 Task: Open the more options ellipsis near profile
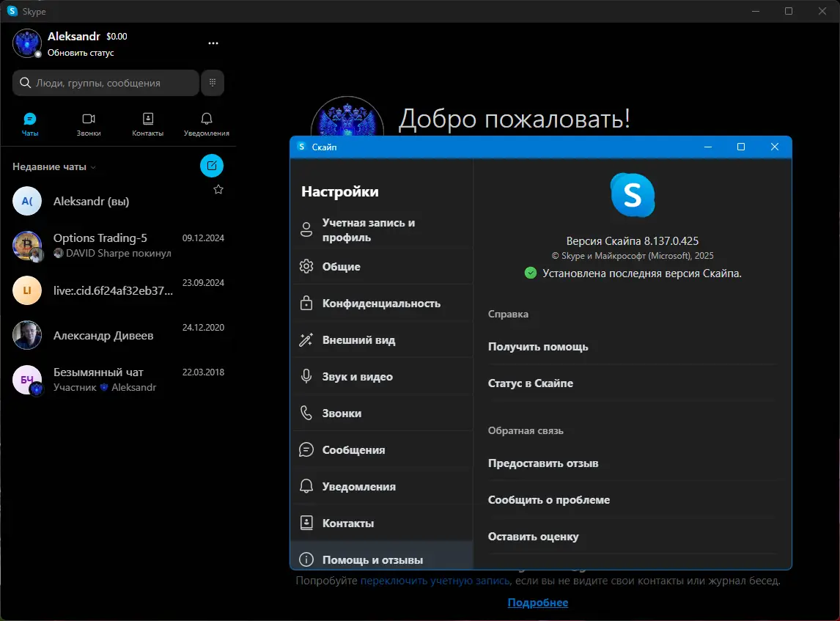pos(213,43)
